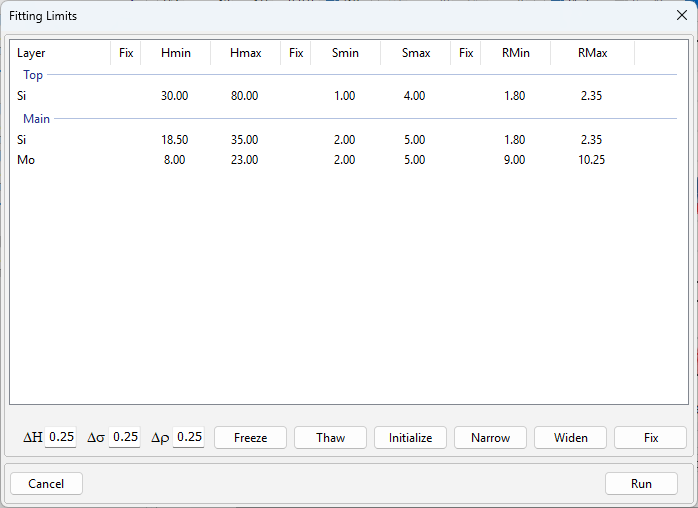Screen dimensions: 698x508
Task: Select the Main group header
Action: (x=37, y=119)
